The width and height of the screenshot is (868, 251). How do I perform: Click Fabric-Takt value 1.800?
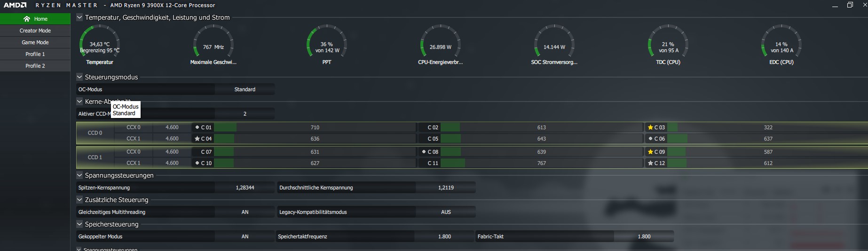point(644,236)
